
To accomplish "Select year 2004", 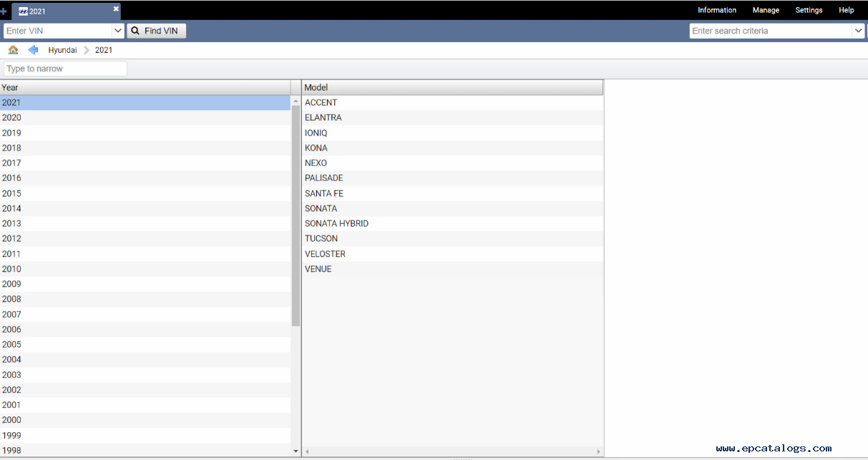I will (145, 360).
